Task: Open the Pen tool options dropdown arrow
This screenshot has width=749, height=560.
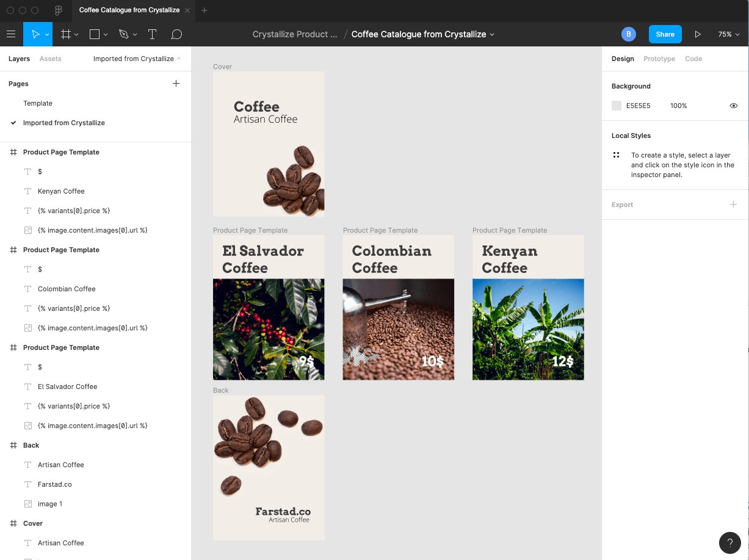Action: (x=135, y=35)
